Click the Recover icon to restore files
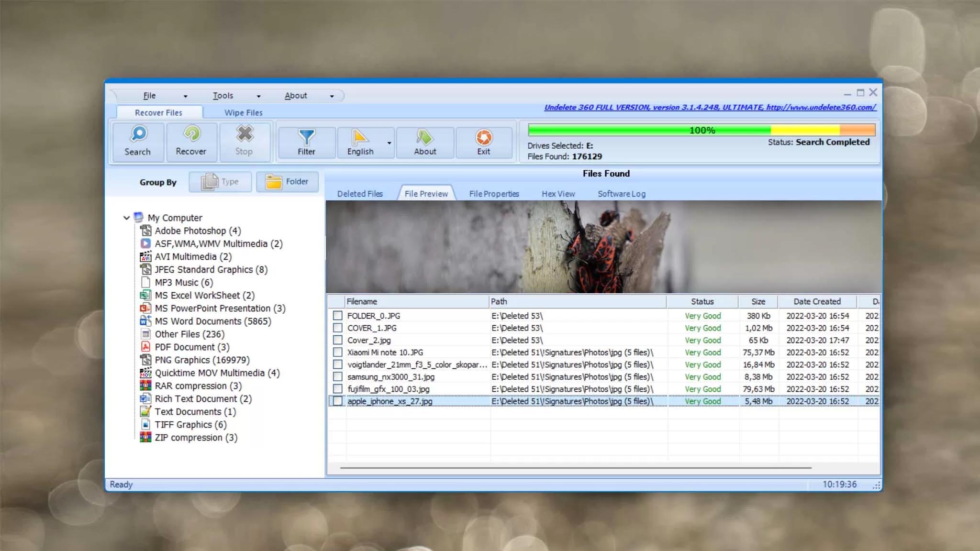The width and height of the screenshot is (980, 551). pos(190,141)
